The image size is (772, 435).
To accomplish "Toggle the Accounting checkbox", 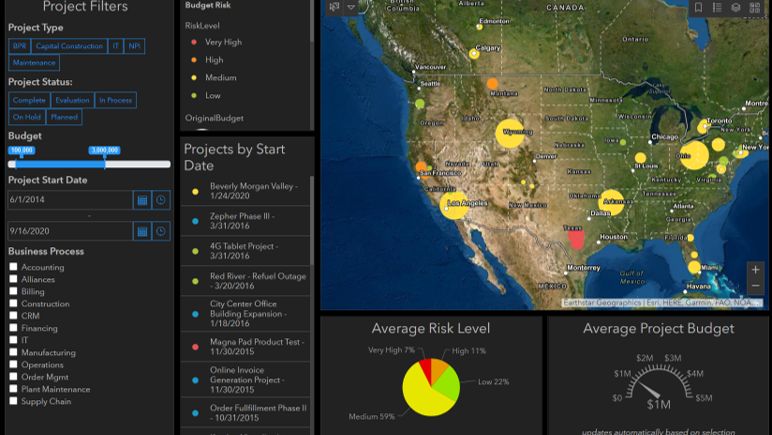I will click(13, 267).
